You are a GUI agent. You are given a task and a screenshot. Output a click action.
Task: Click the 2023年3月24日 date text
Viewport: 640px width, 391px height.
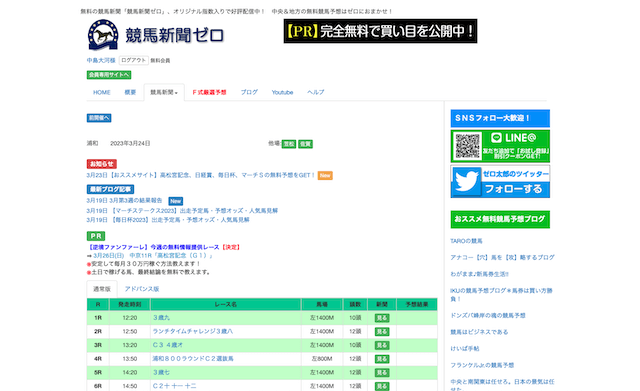(x=130, y=143)
